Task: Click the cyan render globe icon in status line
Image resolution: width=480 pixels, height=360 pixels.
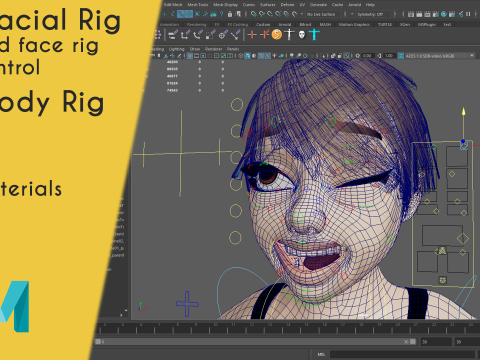Action: tap(444, 14)
